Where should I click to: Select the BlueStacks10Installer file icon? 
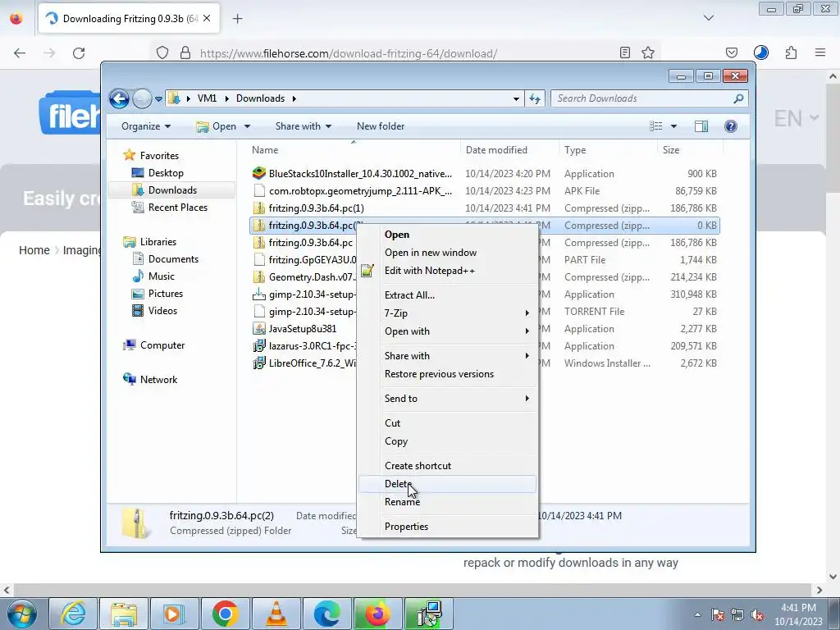tap(259, 174)
